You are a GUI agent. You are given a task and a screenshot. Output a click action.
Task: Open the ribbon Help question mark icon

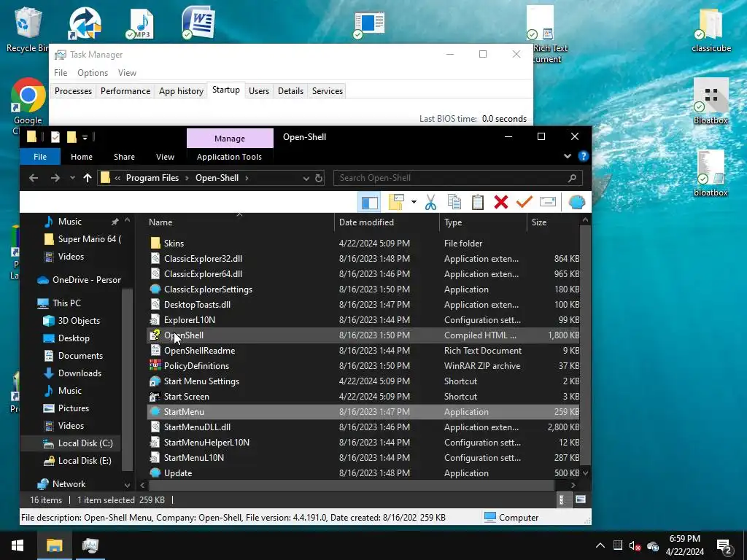(x=583, y=156)
